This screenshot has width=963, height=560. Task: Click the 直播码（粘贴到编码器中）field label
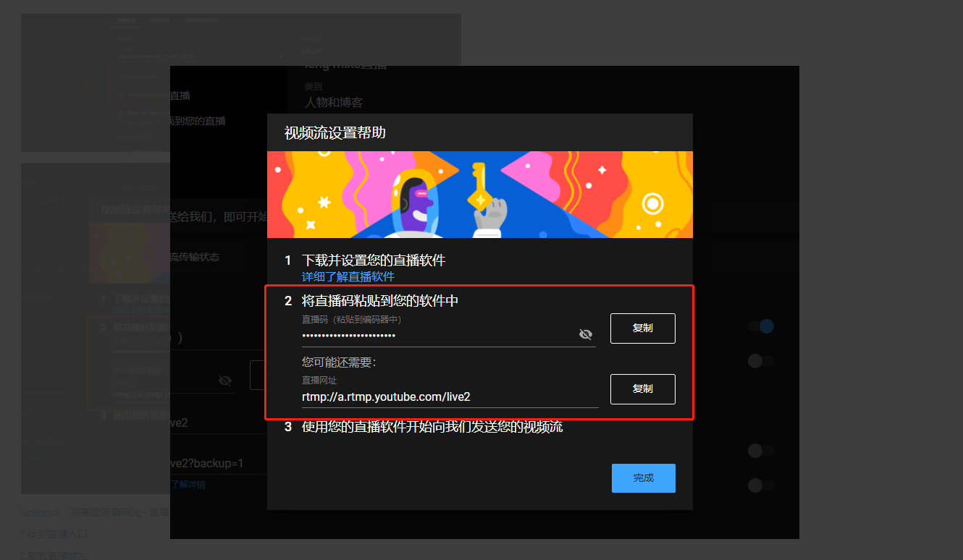click(x=352, y=319)
